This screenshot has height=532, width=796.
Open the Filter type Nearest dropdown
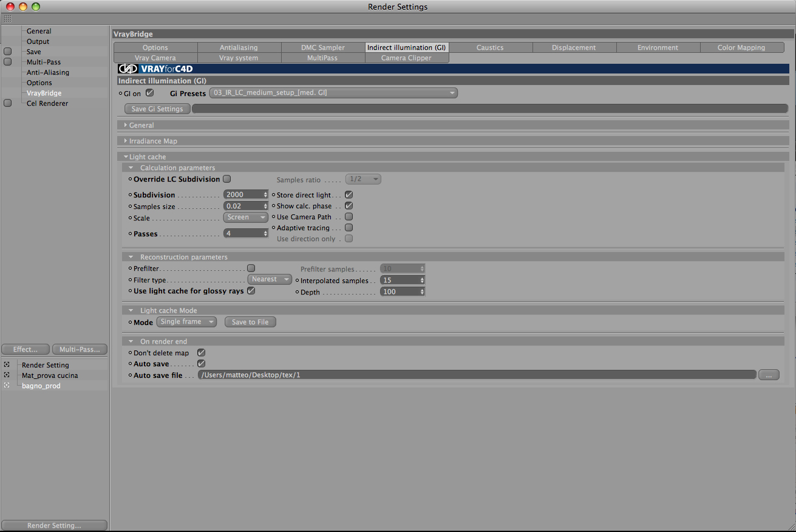coord(270,279)
